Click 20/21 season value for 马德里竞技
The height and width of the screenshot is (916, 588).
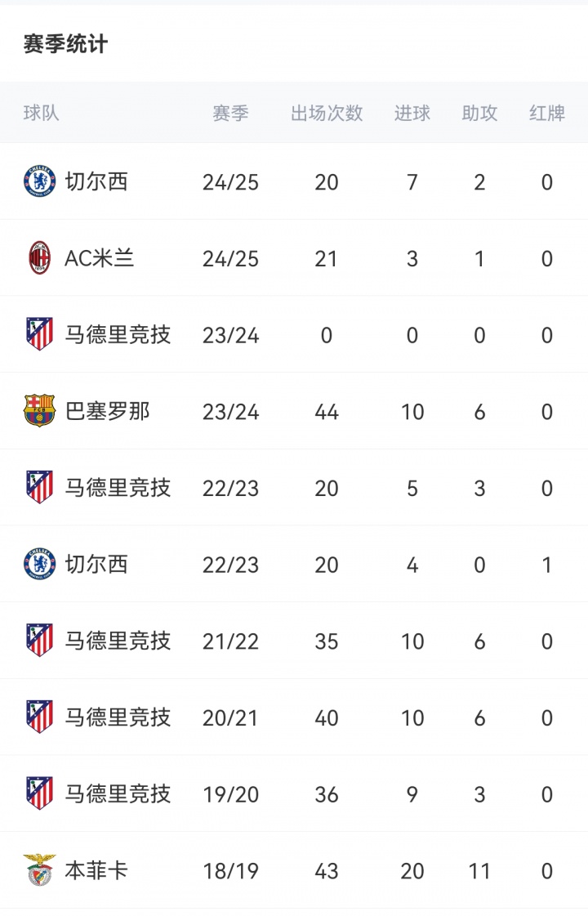(230, 717)
